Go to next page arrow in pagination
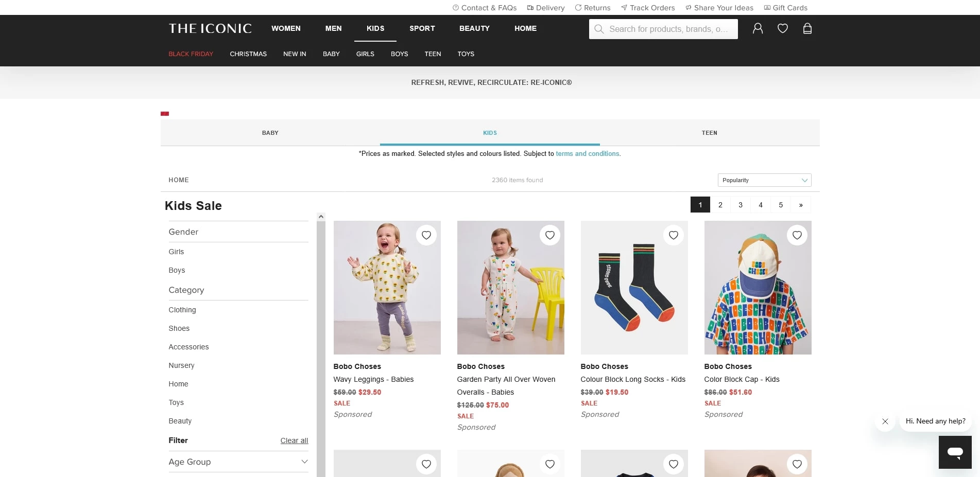 click(x=800, y=205)
